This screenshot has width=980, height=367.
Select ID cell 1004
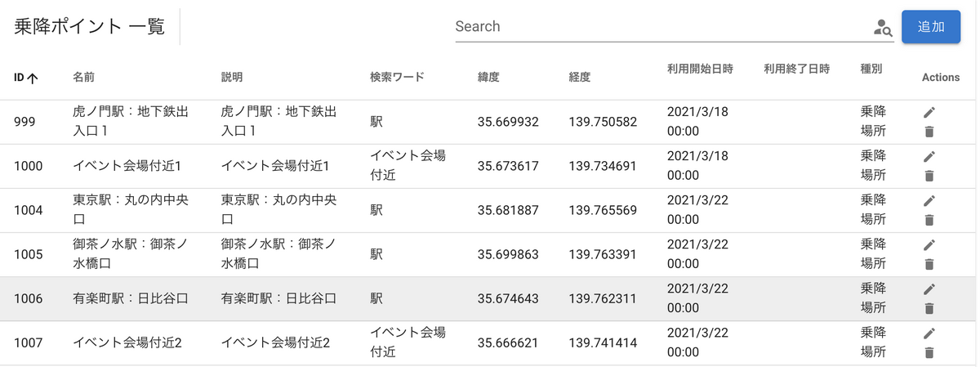[29, 210]
